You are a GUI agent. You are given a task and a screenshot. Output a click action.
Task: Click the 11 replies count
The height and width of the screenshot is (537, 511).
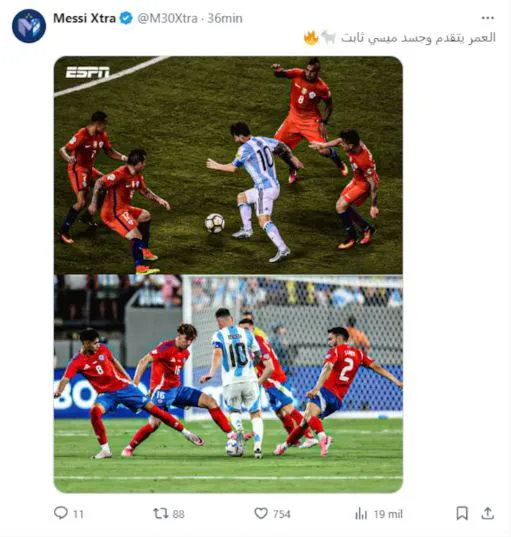[x=78, y=514]
